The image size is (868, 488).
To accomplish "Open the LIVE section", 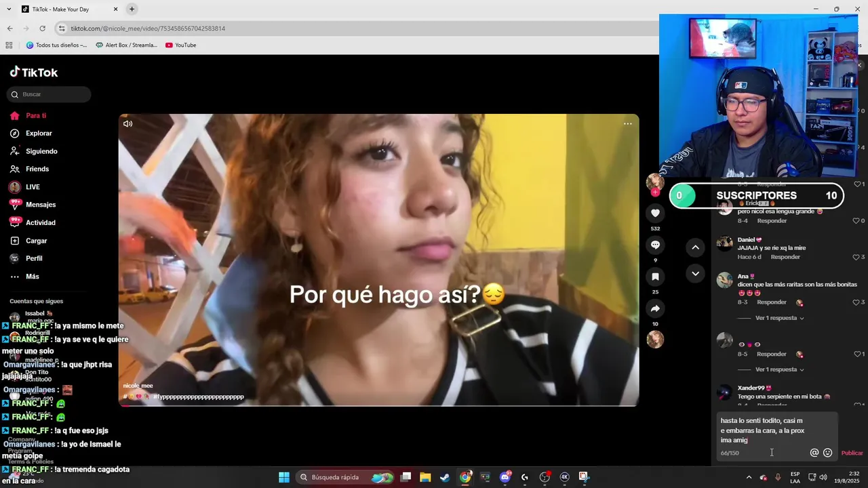I will pos(33,187).
